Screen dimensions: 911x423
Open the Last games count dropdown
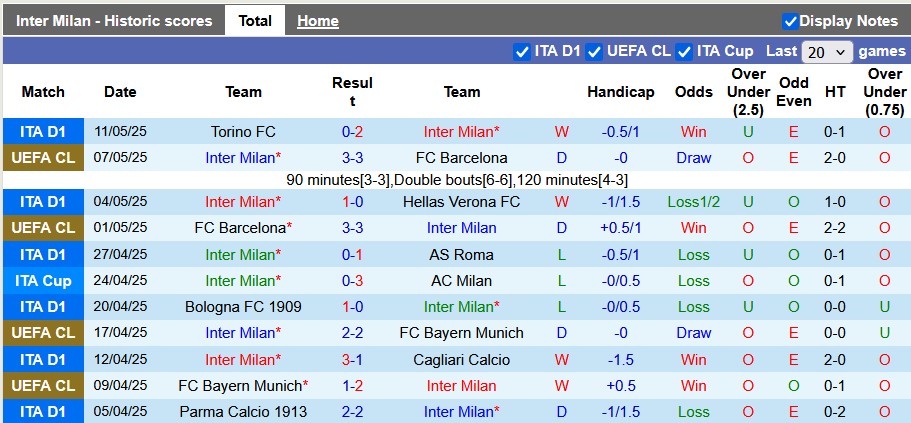pos(827,52)
